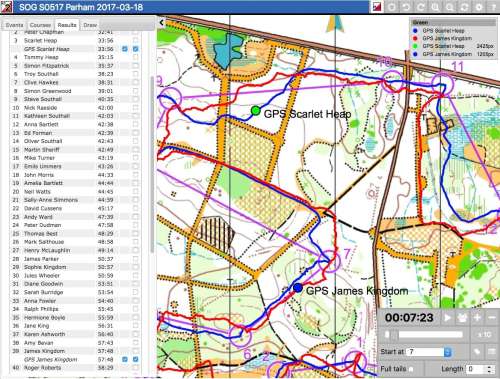Zoom in using the magnifier-plus icon
The width and height of the screenshot is (500, 379).
[435, 7]
